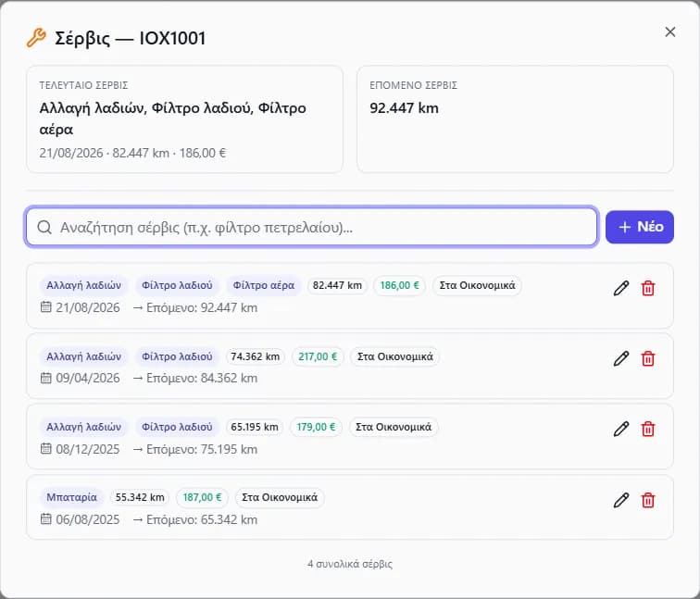Open Στα Οικονομικά for the 186,00 € service
Screen dimensions: 700x599
[x=477, y=286]
